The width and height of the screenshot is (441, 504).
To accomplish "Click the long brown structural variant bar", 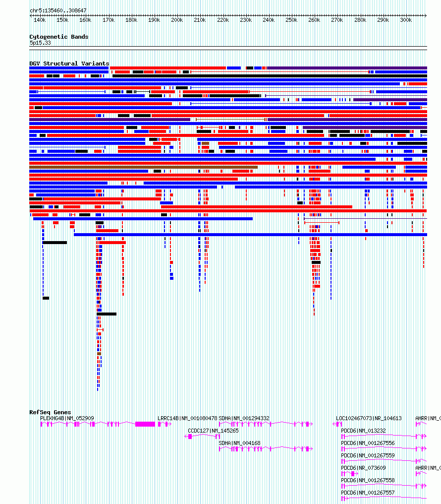I will [144, 167].
